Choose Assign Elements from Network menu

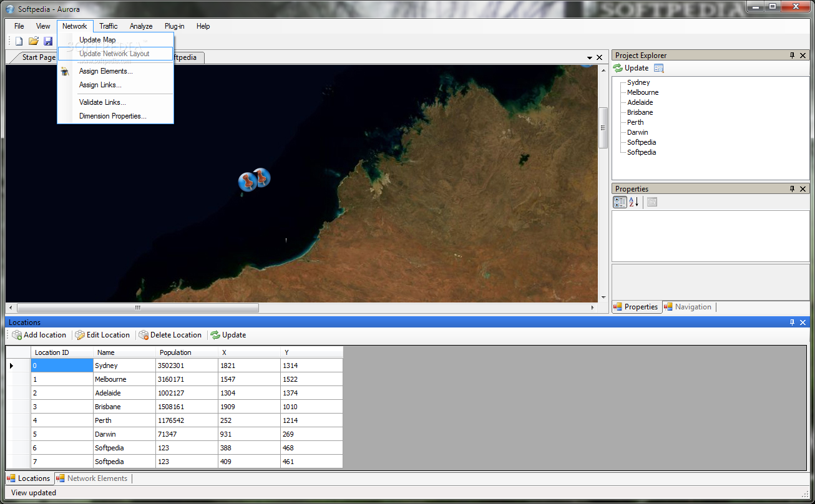point(105,71)
